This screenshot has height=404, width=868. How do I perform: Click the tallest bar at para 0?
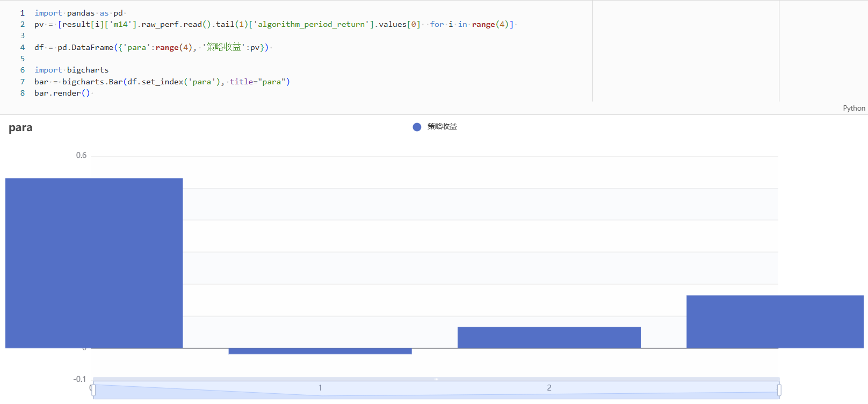pyautogui.click(x=94, y=263)
